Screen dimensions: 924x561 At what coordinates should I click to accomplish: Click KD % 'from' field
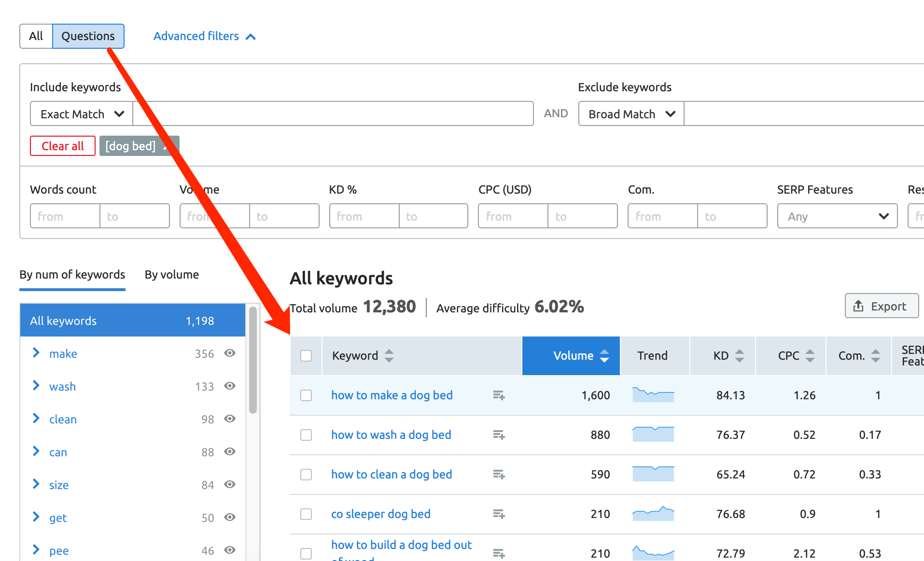pos(364,216)
